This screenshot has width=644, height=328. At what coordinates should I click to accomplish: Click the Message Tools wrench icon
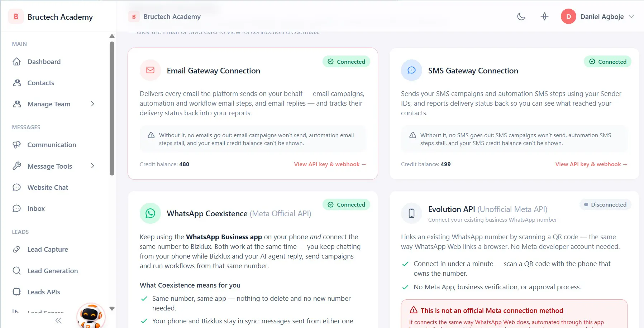[x=17, y=166]
